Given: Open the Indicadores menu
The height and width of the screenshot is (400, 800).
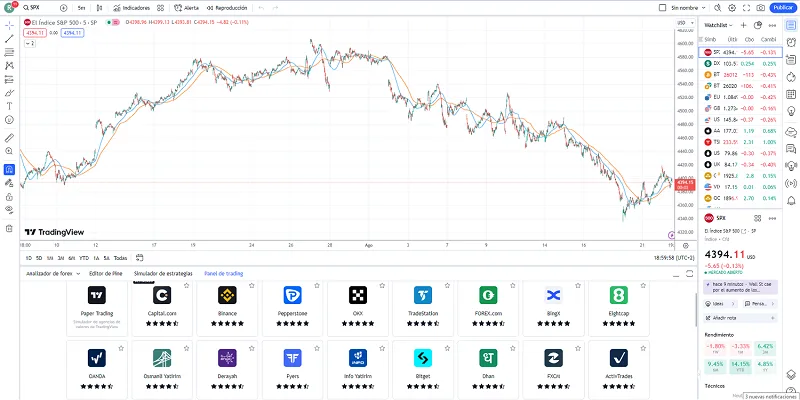Looking at the screenshot, I should point(132,8).
